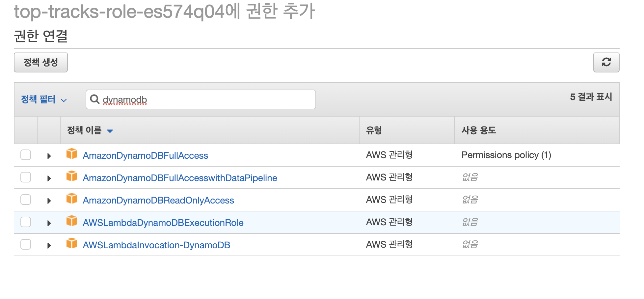Expand AmazonDynamoDBFullAccesswithDataPipeline row arrow
The height and width of the screenshot is (299, 644).
[x=49, y=178]
